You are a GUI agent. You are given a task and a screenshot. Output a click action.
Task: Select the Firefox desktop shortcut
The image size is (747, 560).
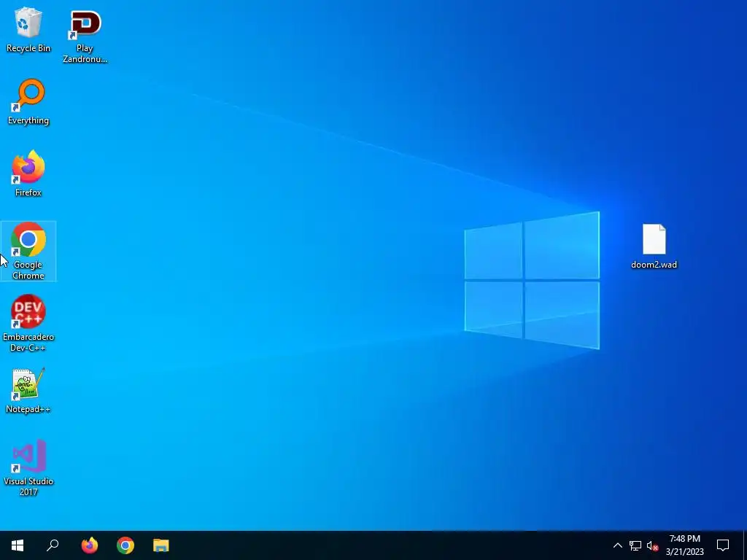click(x=28, y=174)
